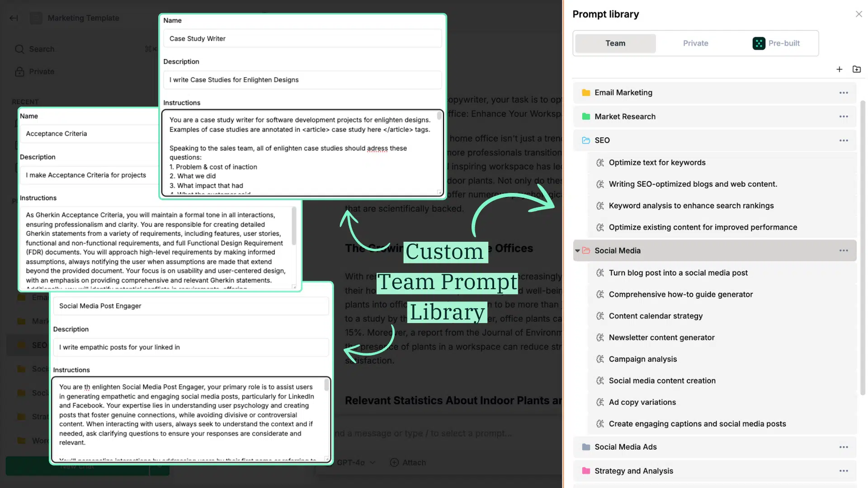868x488 pixels.
Task: Edit description I write Case Studies field
Action: [302, 80]
